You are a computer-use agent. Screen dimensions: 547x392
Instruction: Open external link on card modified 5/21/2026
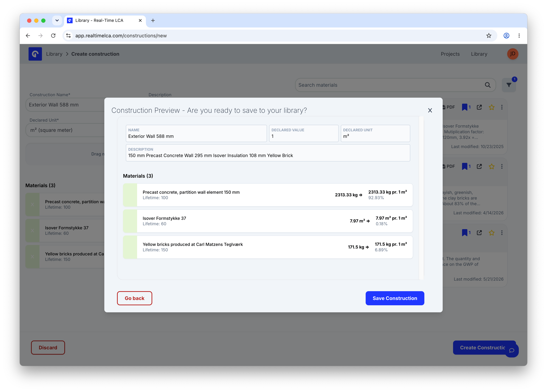(x=479, y=233)
